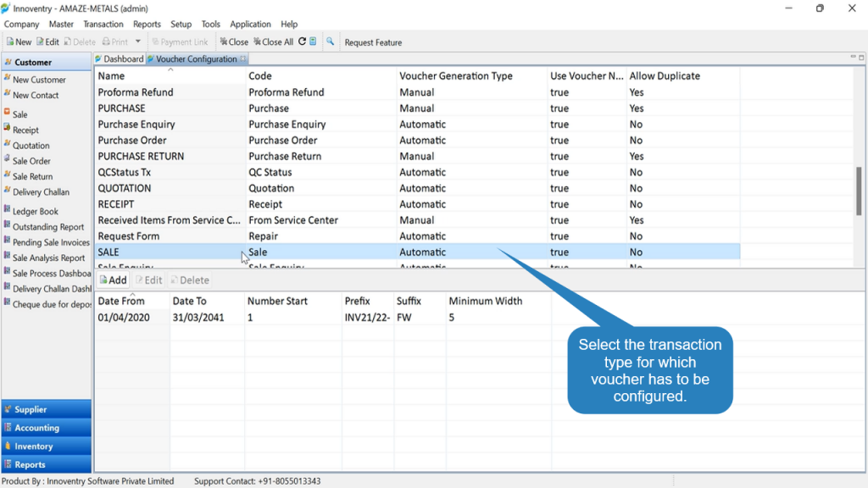Click the refresh icon in toolbar
This screenshot has width=868, height=488.
pyautogui.click(x=303, y=42)
